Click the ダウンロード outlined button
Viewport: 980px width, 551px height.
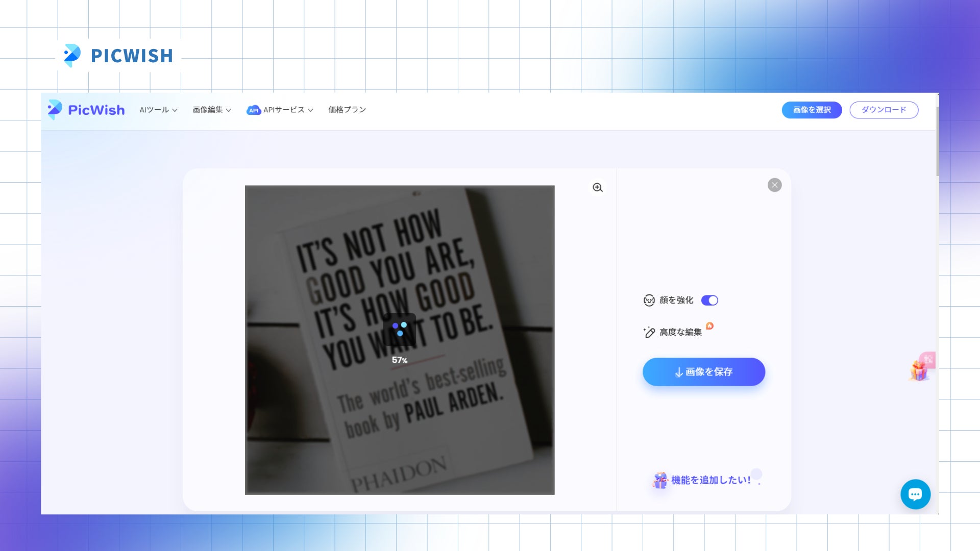884,110
